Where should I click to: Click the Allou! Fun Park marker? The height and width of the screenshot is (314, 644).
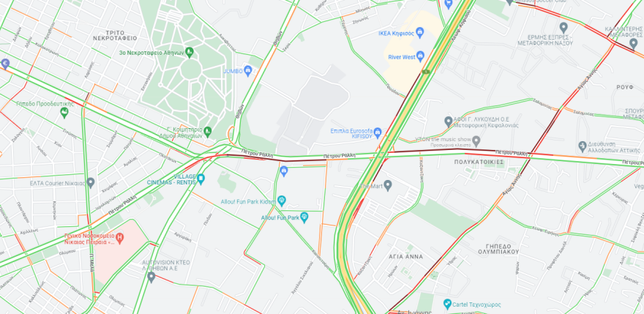(x=304, y=217)
